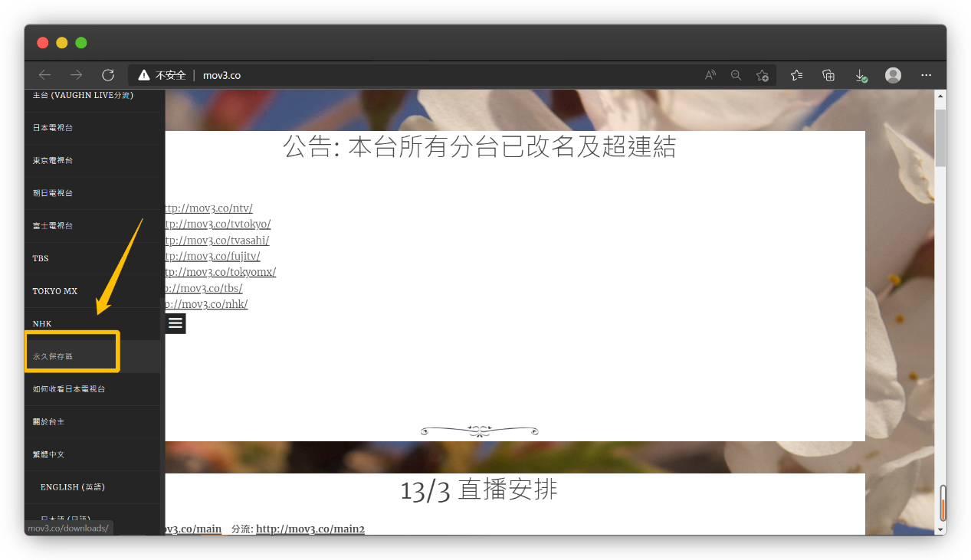This screenshot has height=560, width=971.
Task: Click the zoom out magnifier icon
Action: tap(736, 75)
